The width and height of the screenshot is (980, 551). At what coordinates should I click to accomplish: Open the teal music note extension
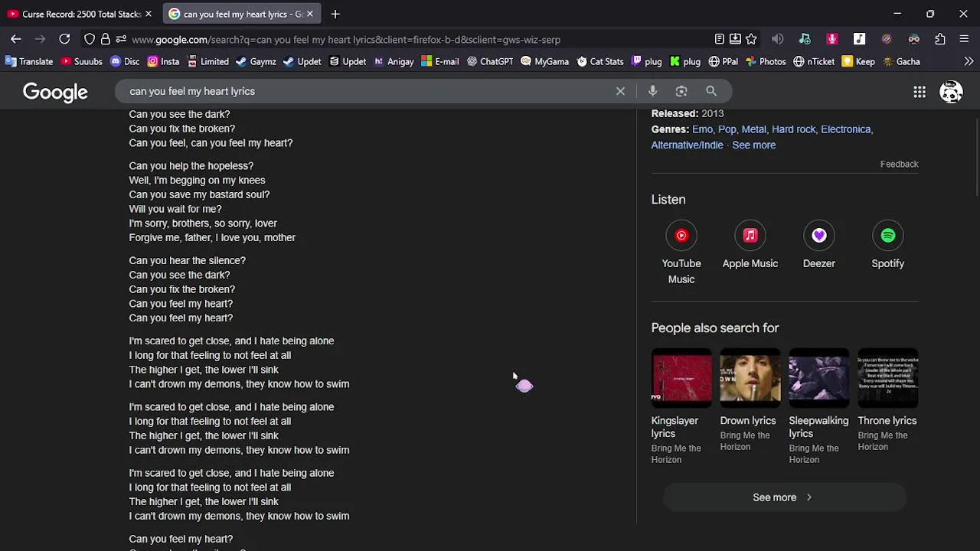click(x=805, y=39)
